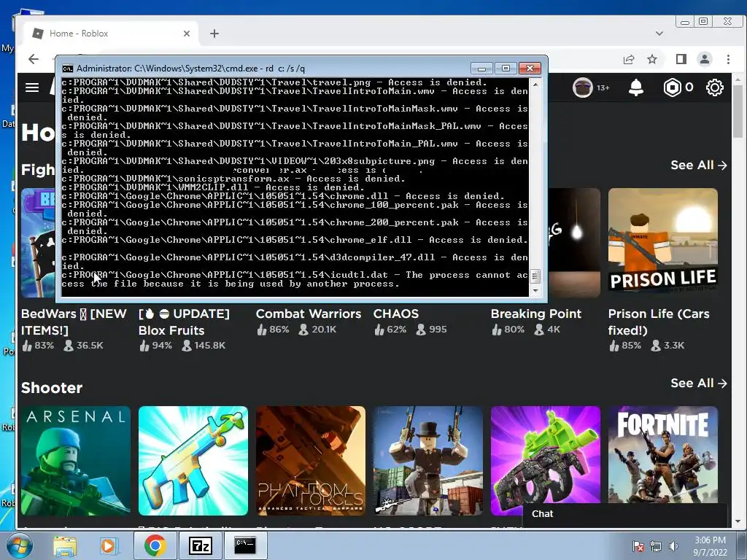This screenshot has width=747, height=560.
Task: Click the Shooter section heading
Action: click(52, 388)
